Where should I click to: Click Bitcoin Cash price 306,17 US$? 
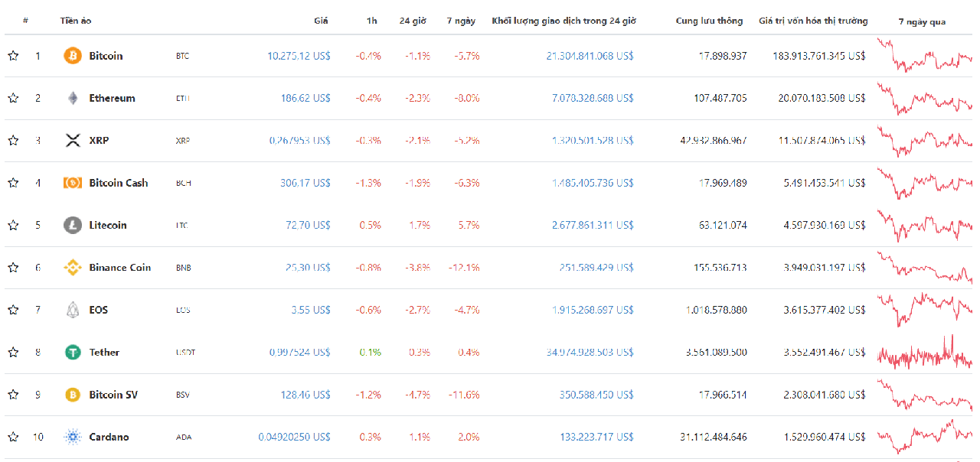pos(305,183)
